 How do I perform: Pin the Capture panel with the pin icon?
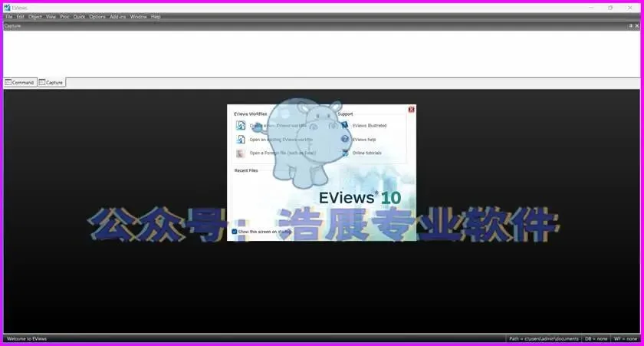point(631,26)
